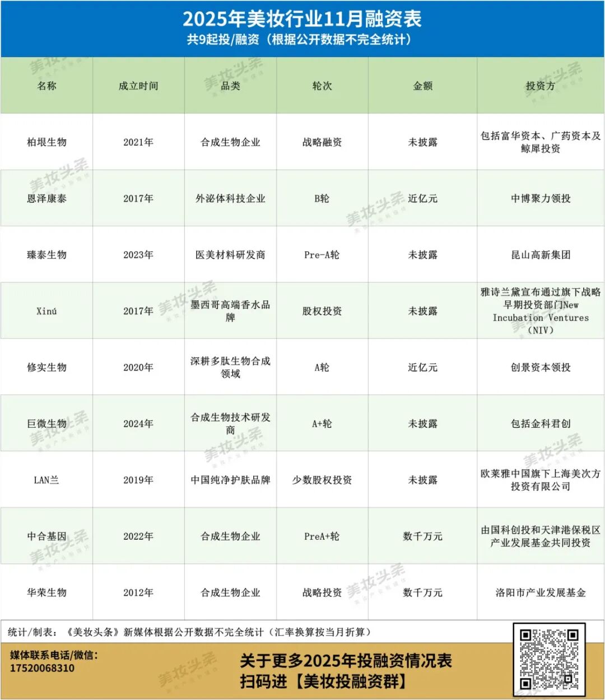Select the 名称 column header
This screenshot has width=605, height=700.
coord(46,86)
